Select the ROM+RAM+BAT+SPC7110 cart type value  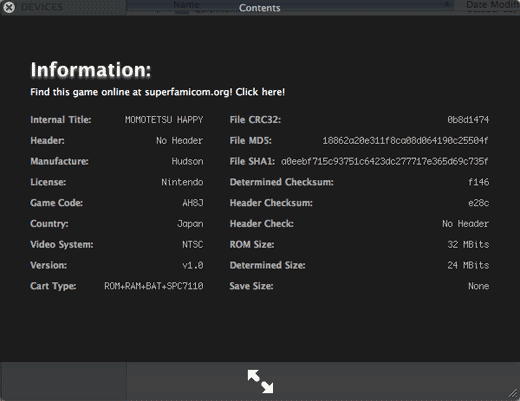(x=154, y=286)
